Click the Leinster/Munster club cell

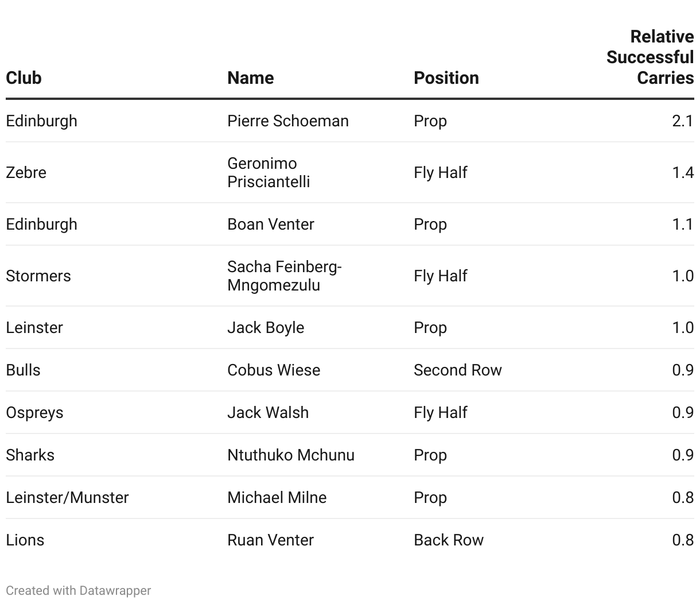(67, 497)
